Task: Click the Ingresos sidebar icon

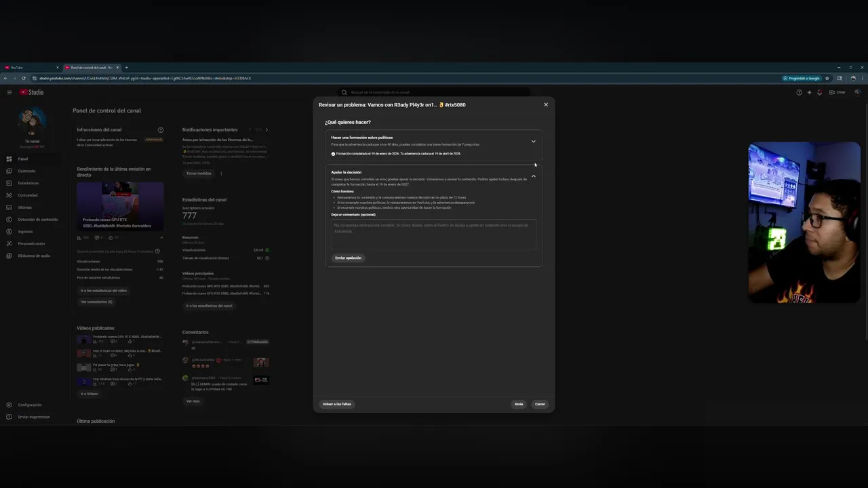Action: click(9, 232)
